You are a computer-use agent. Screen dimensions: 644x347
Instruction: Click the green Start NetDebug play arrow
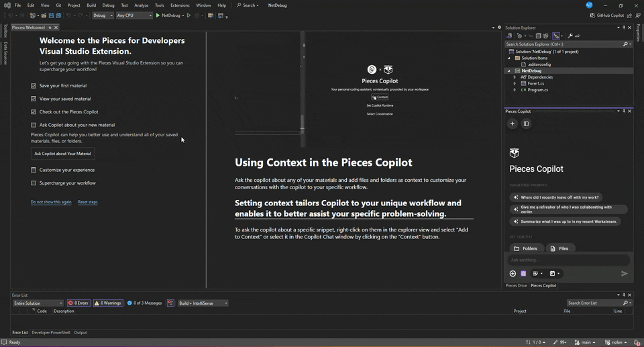pos(158,15)
